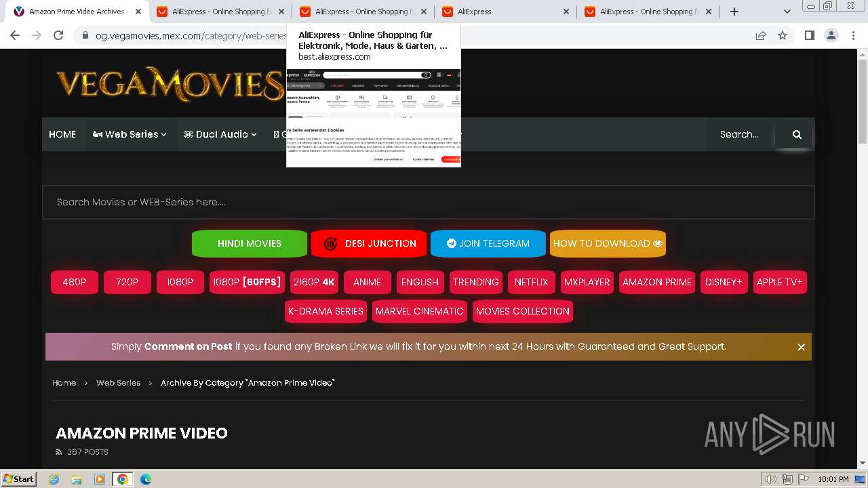Open a new browser tab
Viewport: 868px width, 488px height.
click(x=734, y=12)
